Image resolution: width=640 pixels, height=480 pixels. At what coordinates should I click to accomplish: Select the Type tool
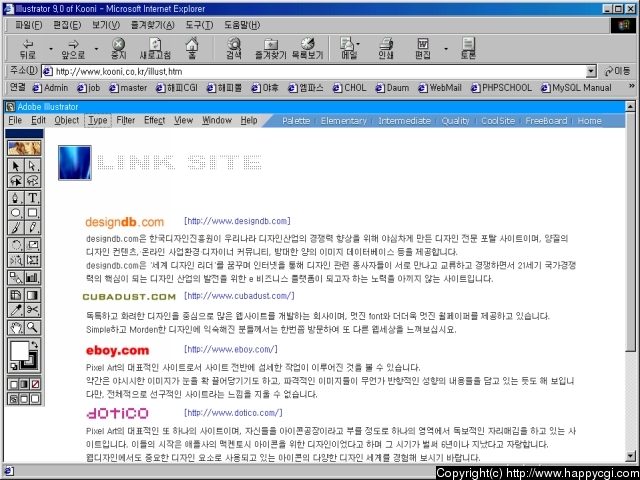[x=32, y=198]
